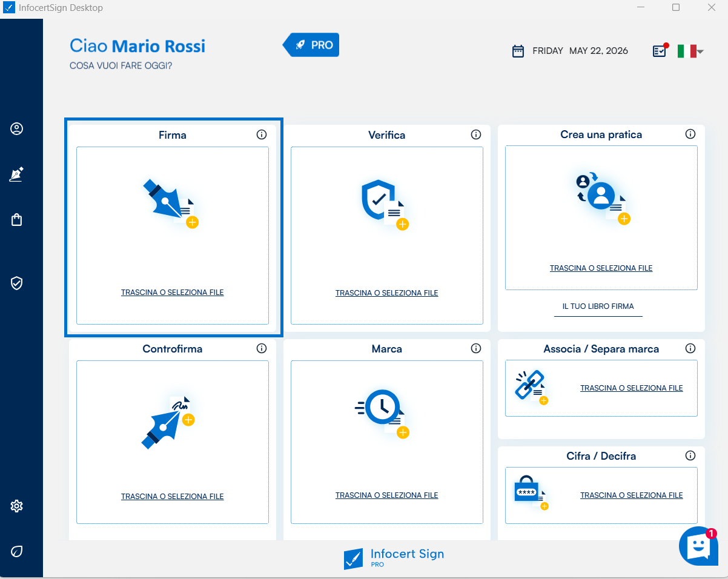Select file link under Controfirma
Image resolution: width=728 pixels, height=579 pixels.
click(x=172, y=497)
